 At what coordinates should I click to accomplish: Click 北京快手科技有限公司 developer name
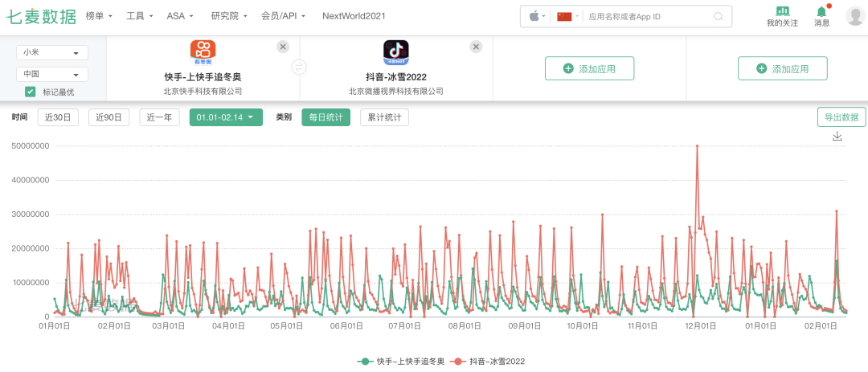coord(203,91)
